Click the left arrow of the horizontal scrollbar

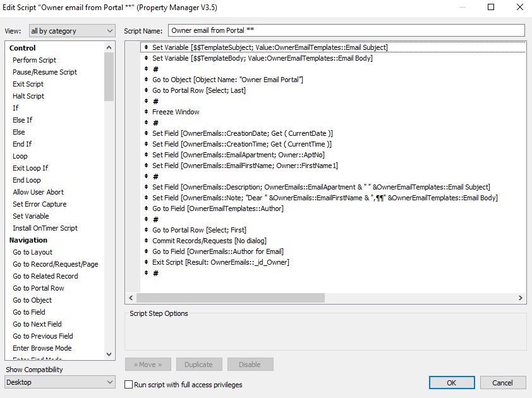[131, 298]
